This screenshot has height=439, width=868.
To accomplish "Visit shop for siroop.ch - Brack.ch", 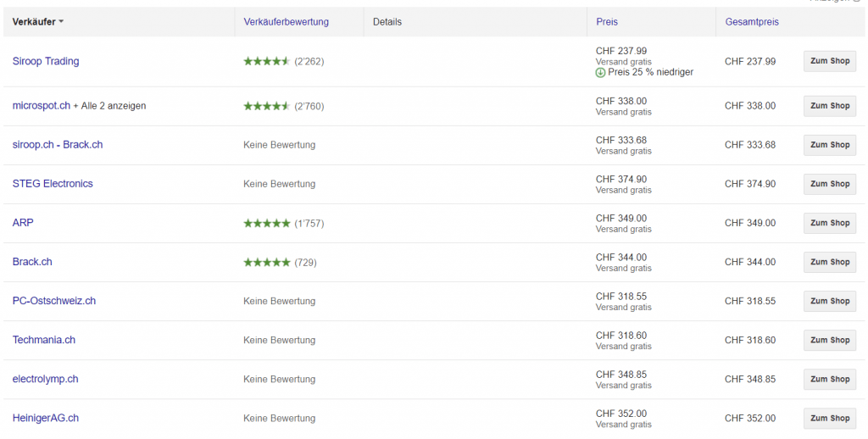I will point(829,145).
